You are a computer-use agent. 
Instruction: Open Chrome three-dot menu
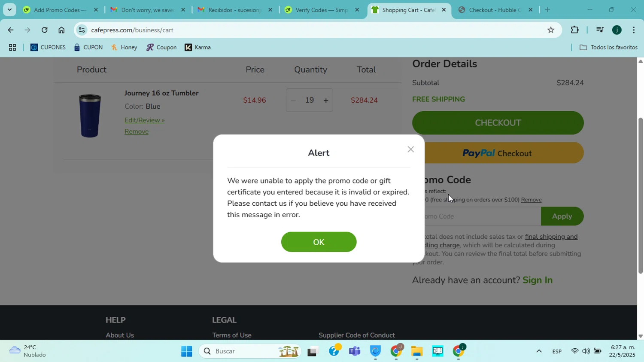tap(634, 30)
